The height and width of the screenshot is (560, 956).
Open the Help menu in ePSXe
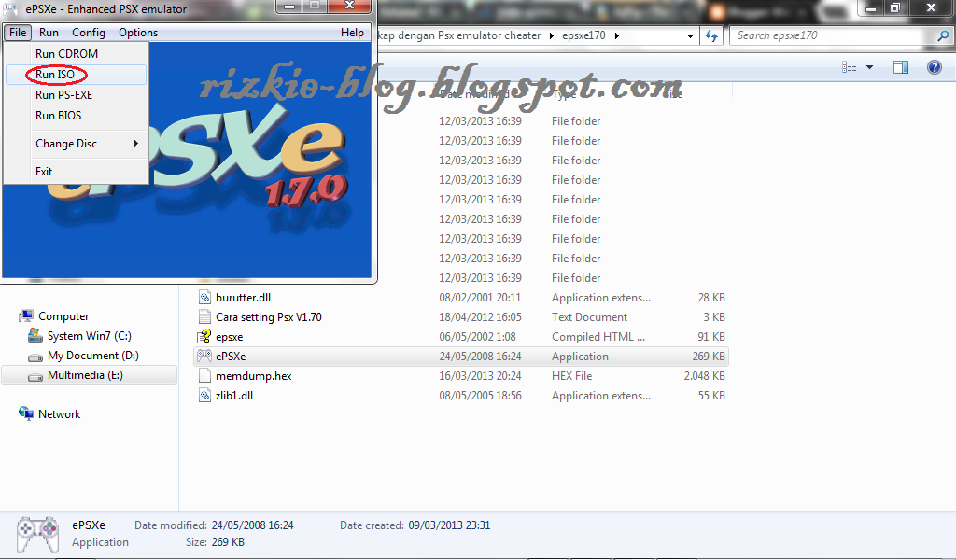[352, 33]
